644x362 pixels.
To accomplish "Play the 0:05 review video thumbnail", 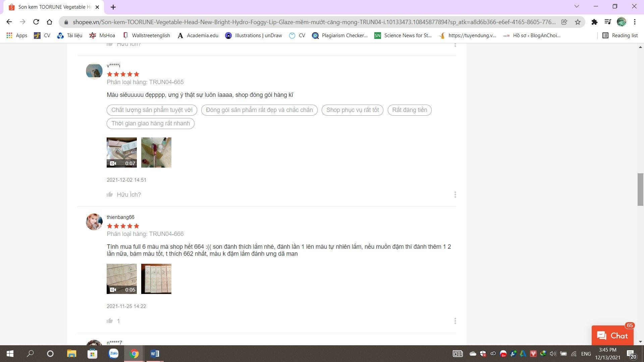I will [x=122, y=279].
